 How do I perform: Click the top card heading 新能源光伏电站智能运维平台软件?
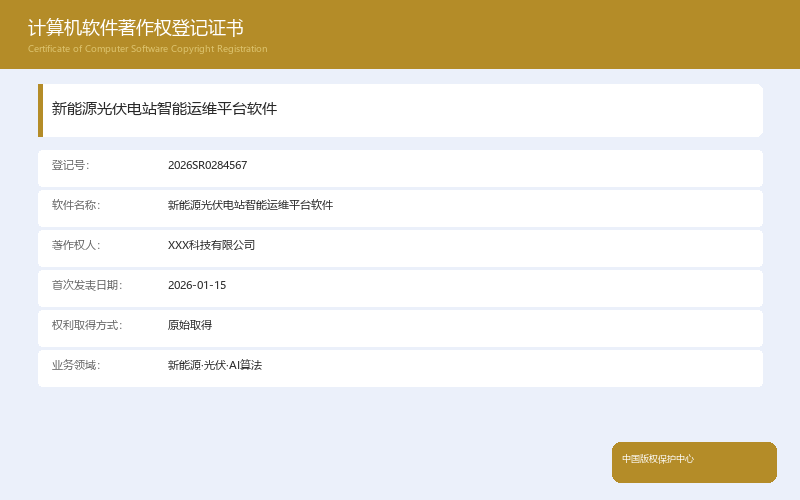tap(164, 109)
